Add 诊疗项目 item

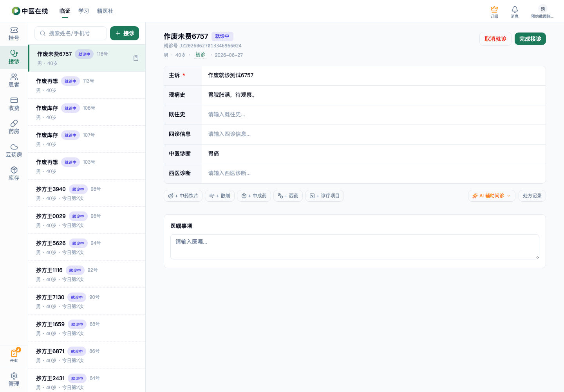pyautogui.click(x=324, y=196)
